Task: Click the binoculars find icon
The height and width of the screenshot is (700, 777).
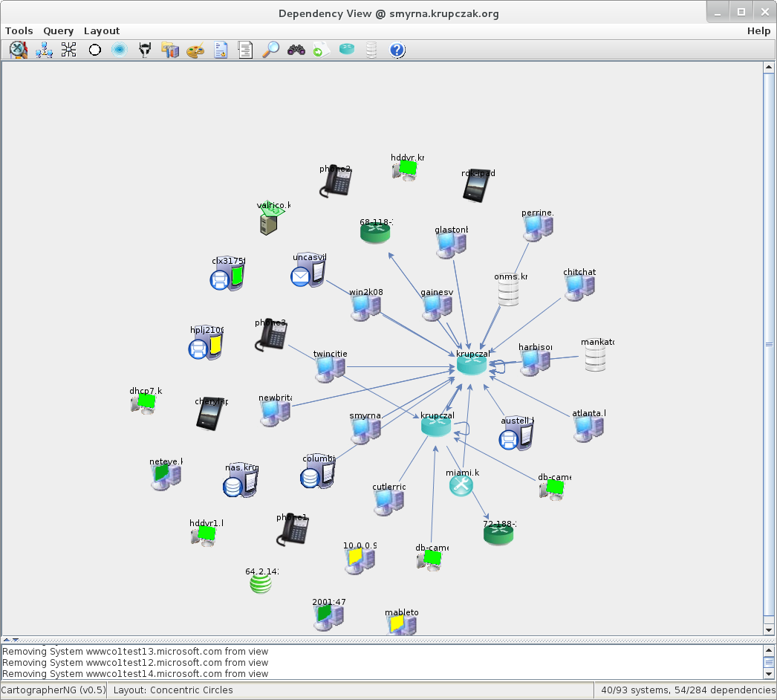Action: click(x=296, y=50)
